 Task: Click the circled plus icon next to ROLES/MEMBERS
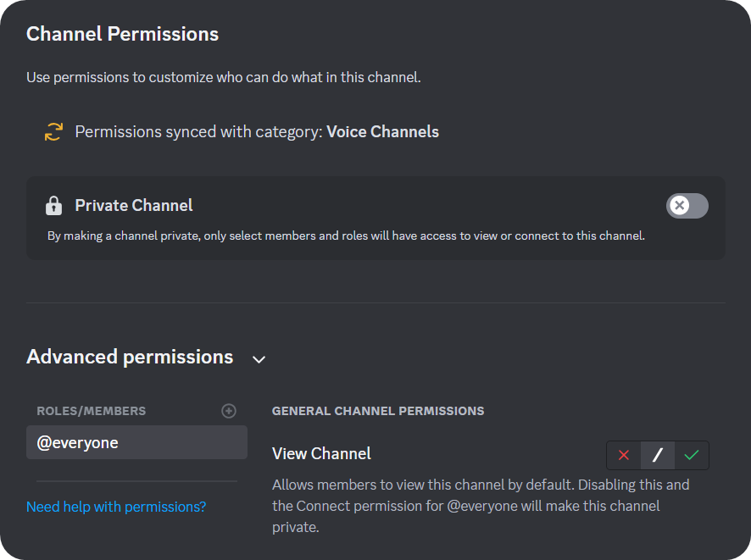pos(229,410)
